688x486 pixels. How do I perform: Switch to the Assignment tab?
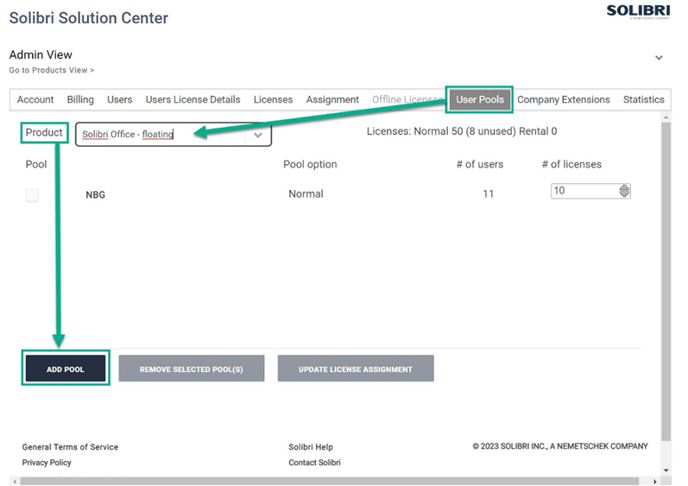[x=332, y=100]
